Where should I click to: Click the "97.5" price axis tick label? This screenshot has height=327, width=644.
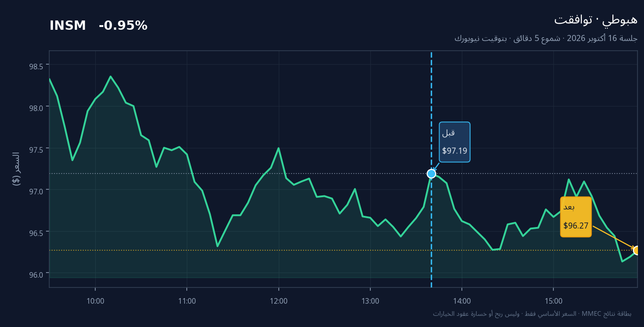click(x=36, y=149)
